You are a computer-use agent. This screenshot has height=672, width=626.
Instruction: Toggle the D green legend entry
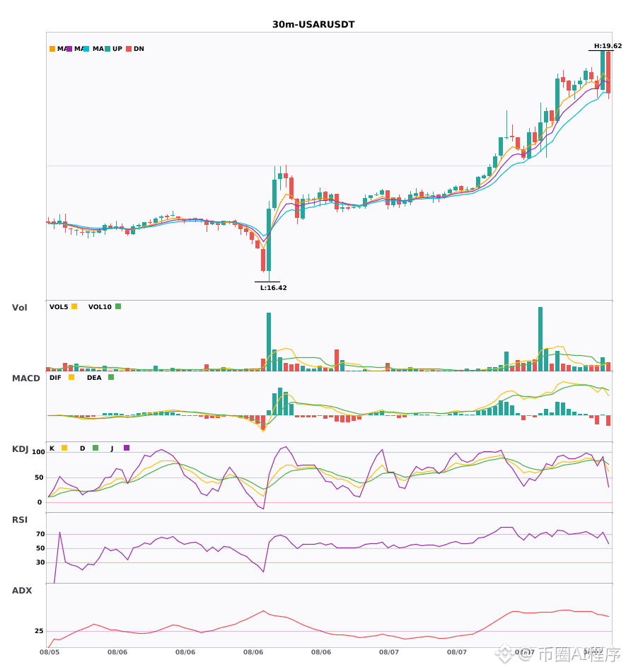[89, 448]
